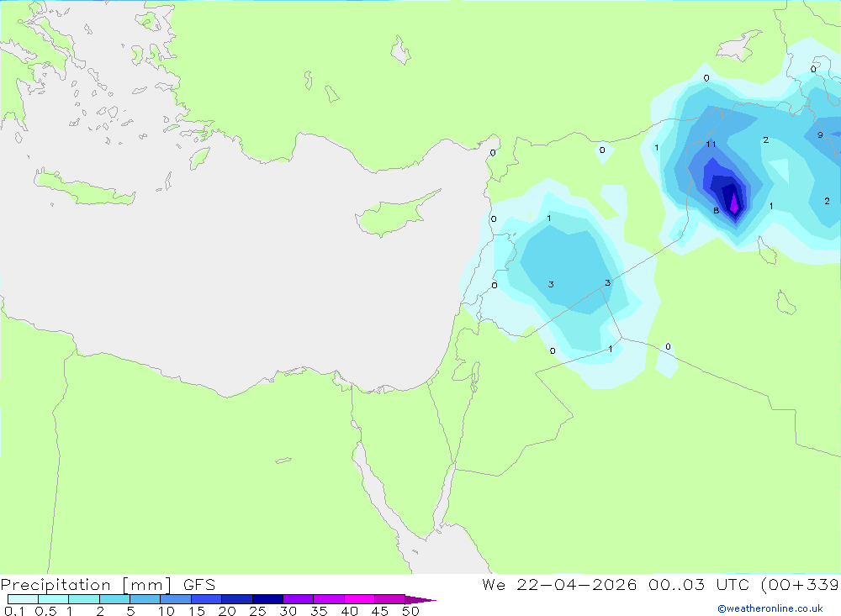Select the 20–25 mm dark blue swatch

(236, 599)
